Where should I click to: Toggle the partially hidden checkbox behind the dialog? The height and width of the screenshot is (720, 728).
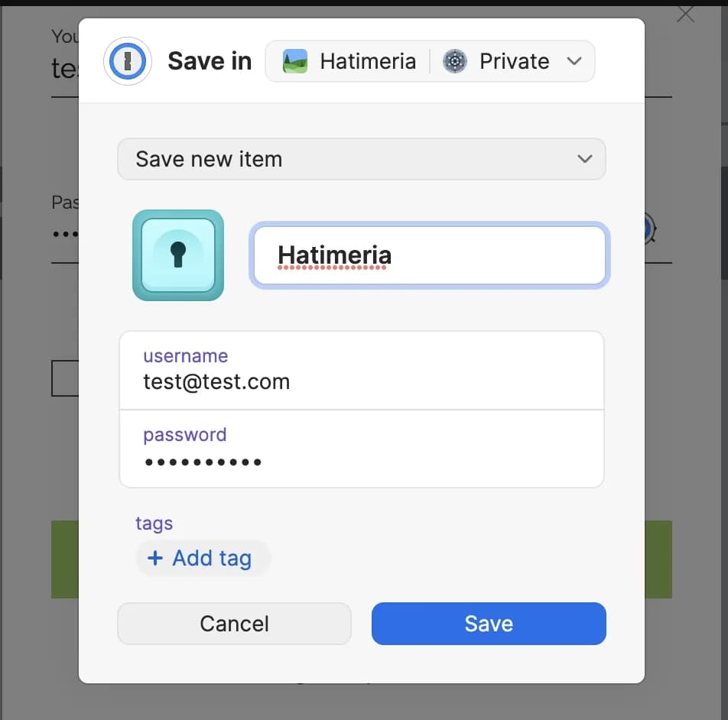click(x=64, y=378)
